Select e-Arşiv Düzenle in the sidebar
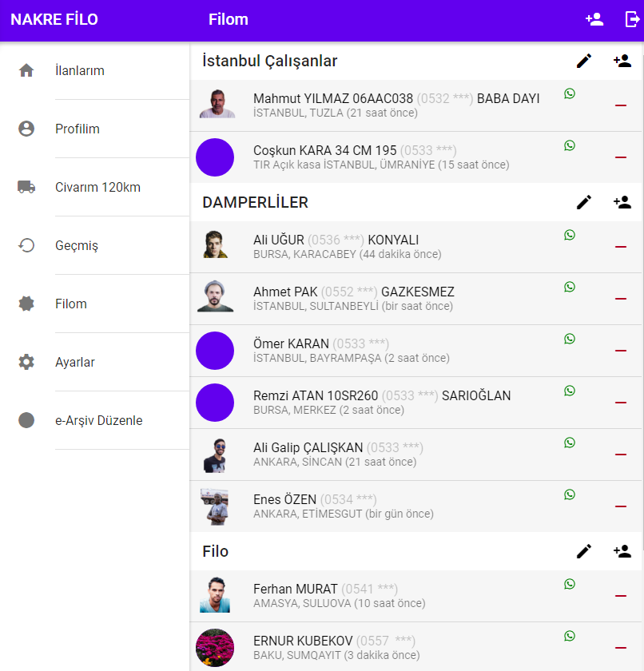Viewport: 644px width, 671px height. click(x=98, y=420)
